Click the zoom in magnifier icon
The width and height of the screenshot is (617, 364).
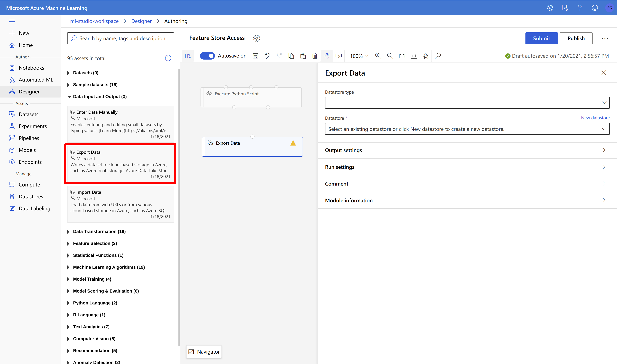(378, 56)
